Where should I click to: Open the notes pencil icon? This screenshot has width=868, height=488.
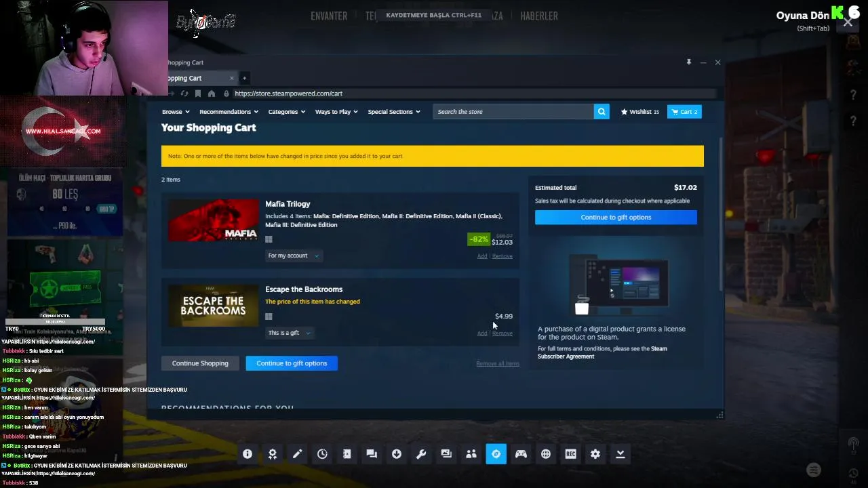297,454
